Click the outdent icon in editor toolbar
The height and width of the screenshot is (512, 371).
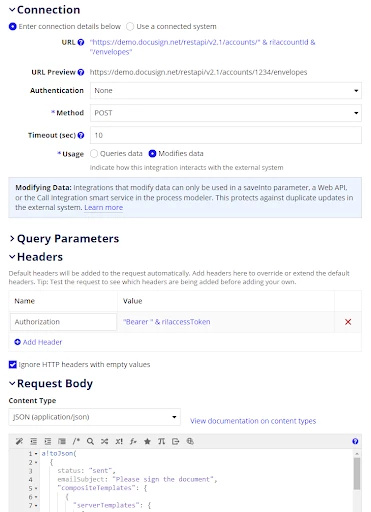tap(34, 441)
